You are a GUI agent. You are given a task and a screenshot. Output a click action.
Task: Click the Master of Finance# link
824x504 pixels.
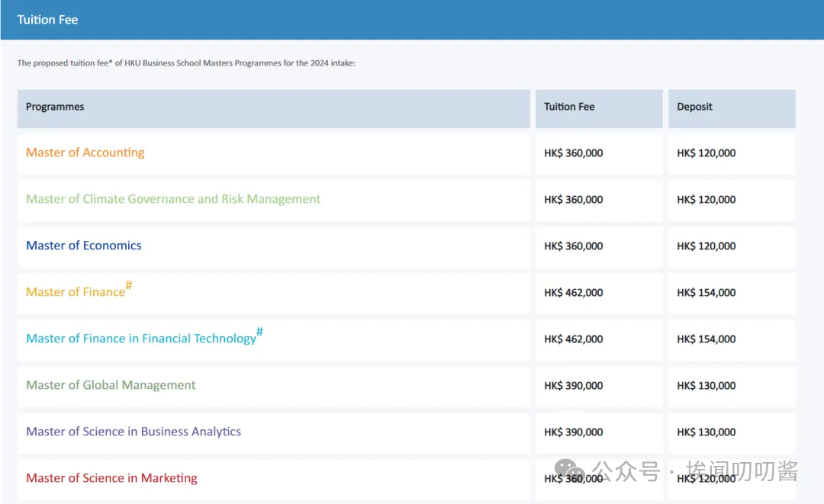(79, 290)
